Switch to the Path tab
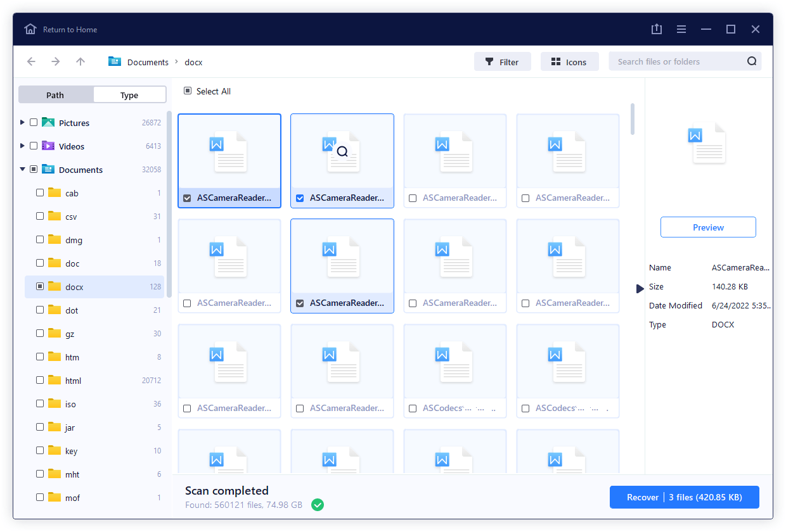The width and height of the screenshot is (786, 532). 56,95
